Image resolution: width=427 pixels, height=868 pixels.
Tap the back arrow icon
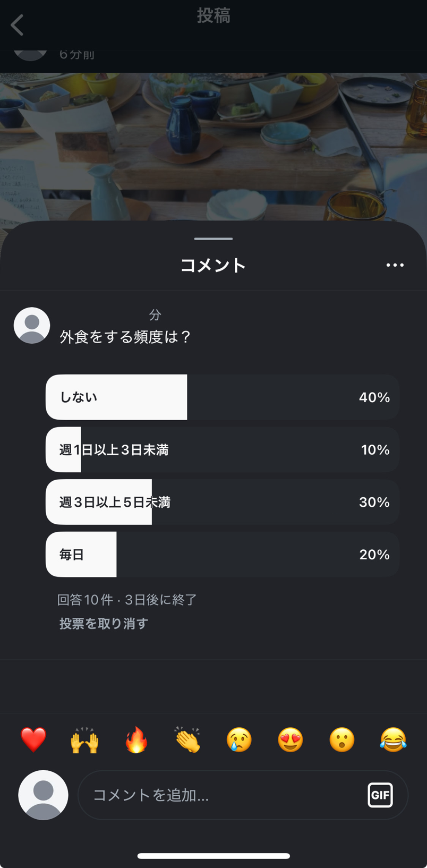[18, 25]
